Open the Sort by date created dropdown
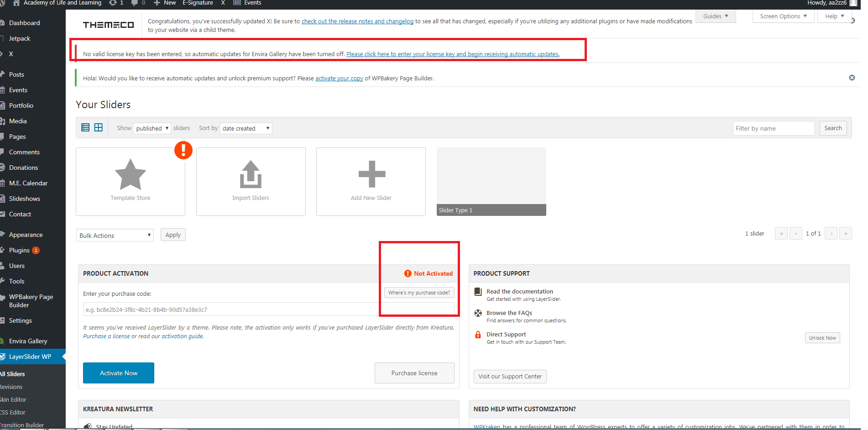The width and height of the screenshot is (868, 430). 246,128
